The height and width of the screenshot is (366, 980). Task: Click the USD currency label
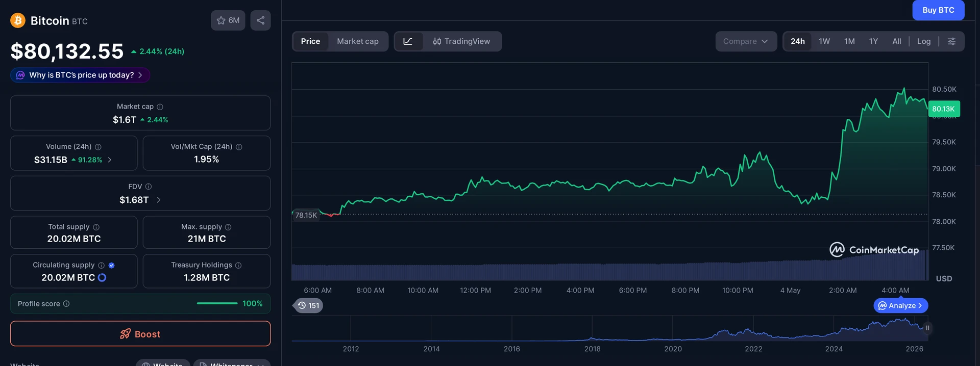click(944, 279)
